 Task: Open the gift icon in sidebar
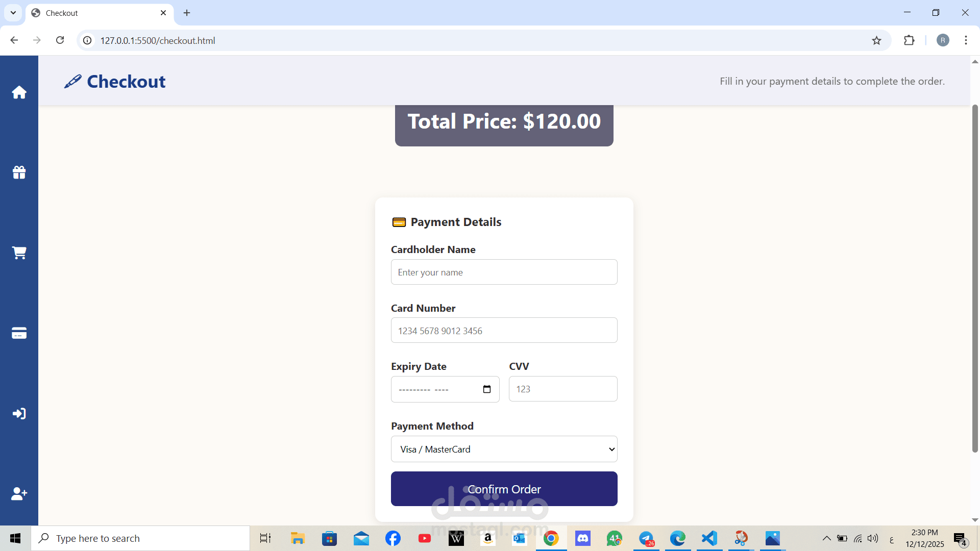(x=19, y=172)
